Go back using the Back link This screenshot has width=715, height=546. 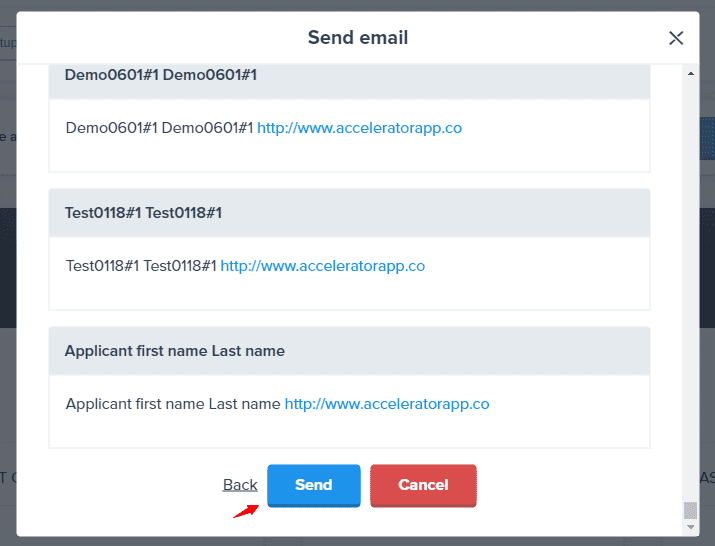click(x=240, y=485)
